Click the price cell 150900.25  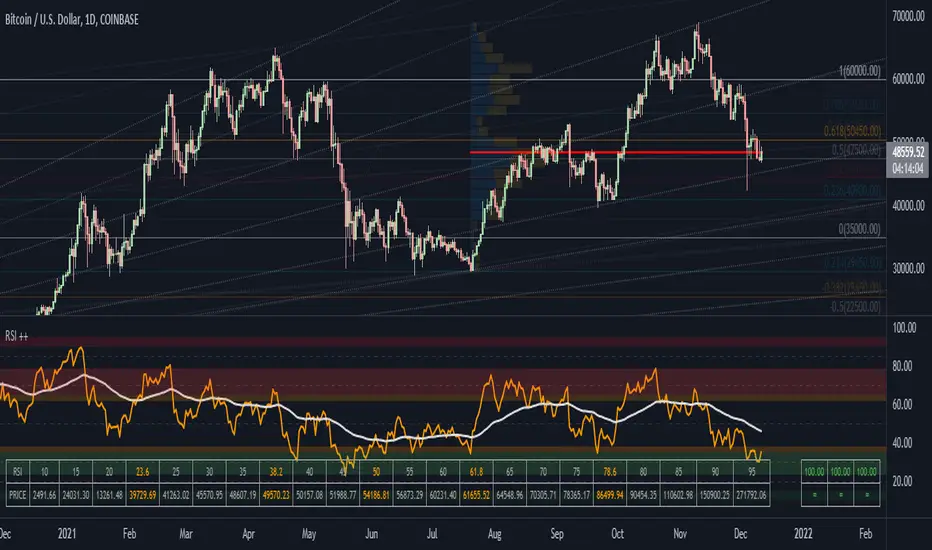click(715, 495)
